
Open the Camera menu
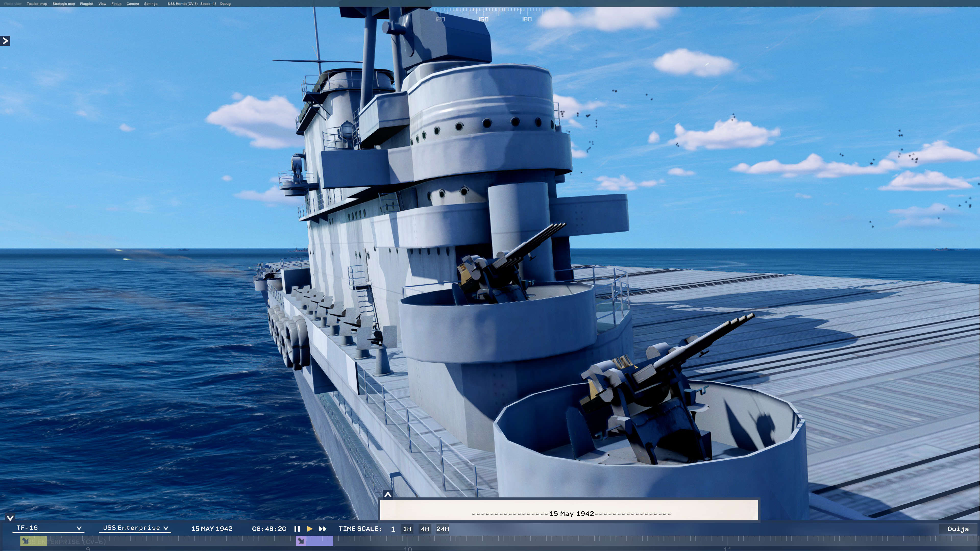132,3
